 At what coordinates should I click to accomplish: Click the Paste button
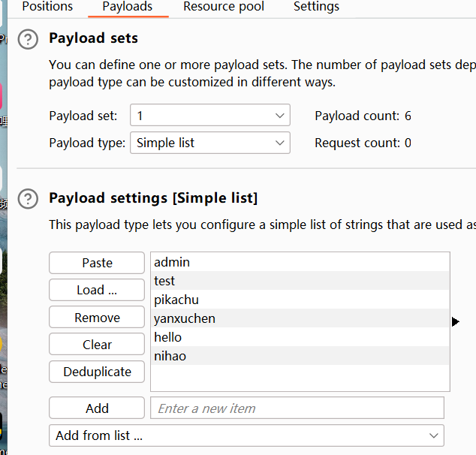click(97, 263)
